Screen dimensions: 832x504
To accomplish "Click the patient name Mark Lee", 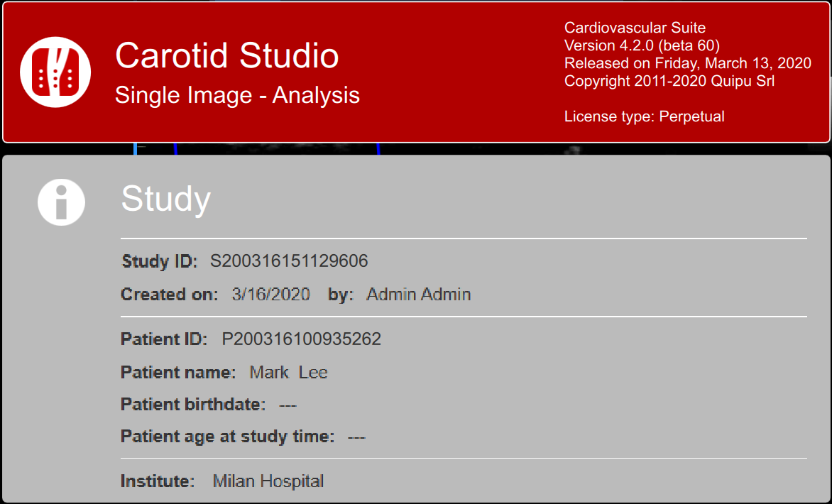I will [288, 373].
